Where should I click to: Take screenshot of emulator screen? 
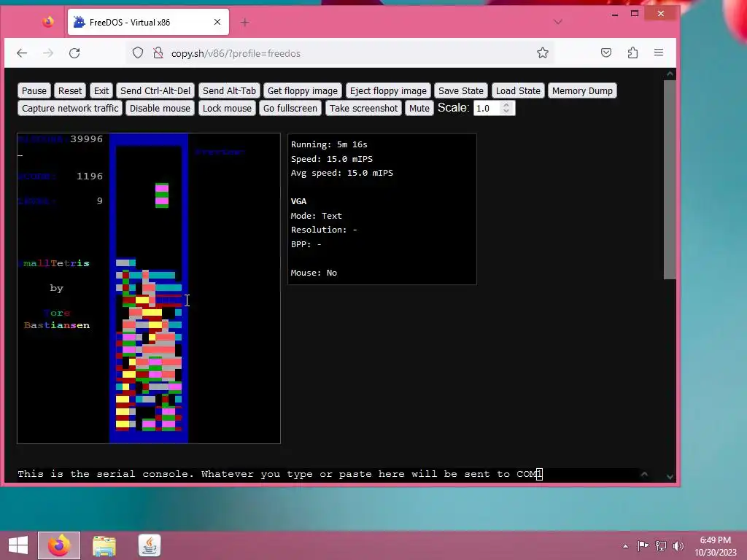pyautogui.click(x=363, y=108)
